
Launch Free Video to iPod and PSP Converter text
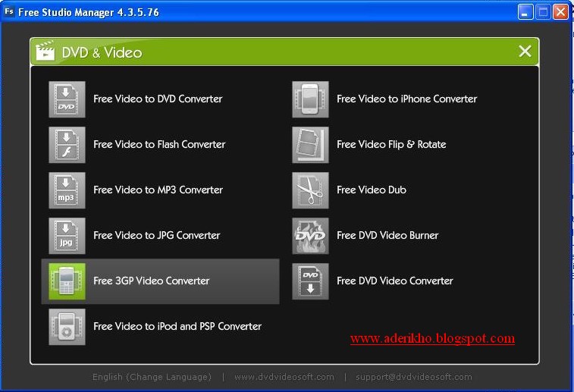click(177, 326)
